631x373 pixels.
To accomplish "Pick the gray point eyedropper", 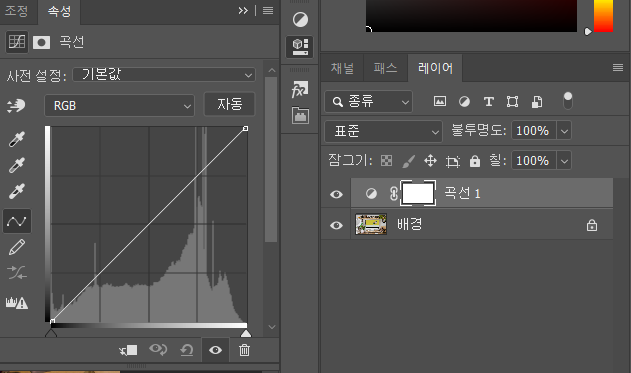I will pyautogui.click(x=16, y=165).
